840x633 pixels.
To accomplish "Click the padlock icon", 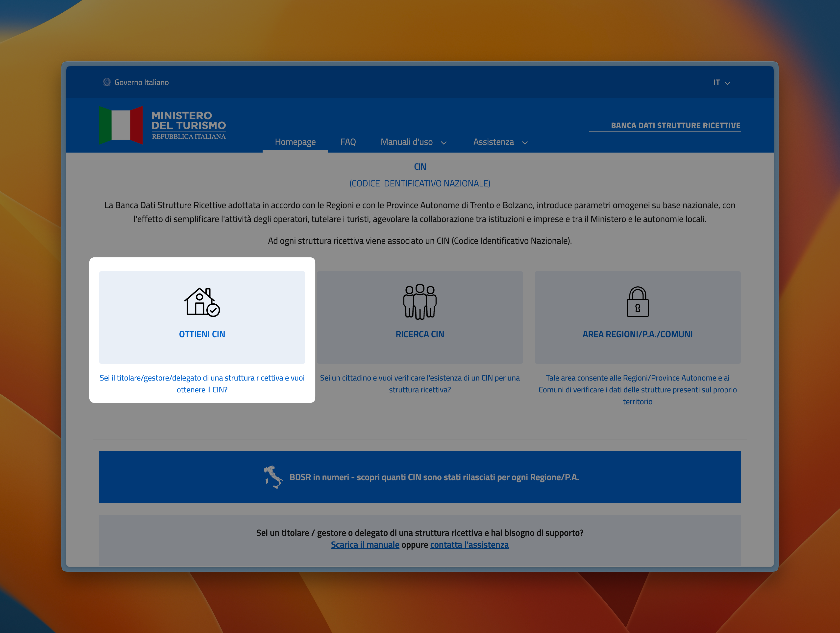I will click(x=638, y=302).
